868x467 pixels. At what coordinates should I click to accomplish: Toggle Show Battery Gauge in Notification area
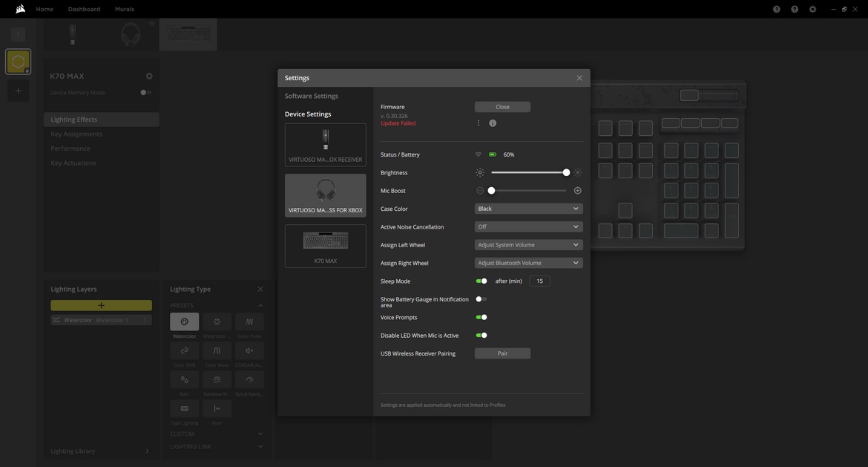(x=481, y=299)
